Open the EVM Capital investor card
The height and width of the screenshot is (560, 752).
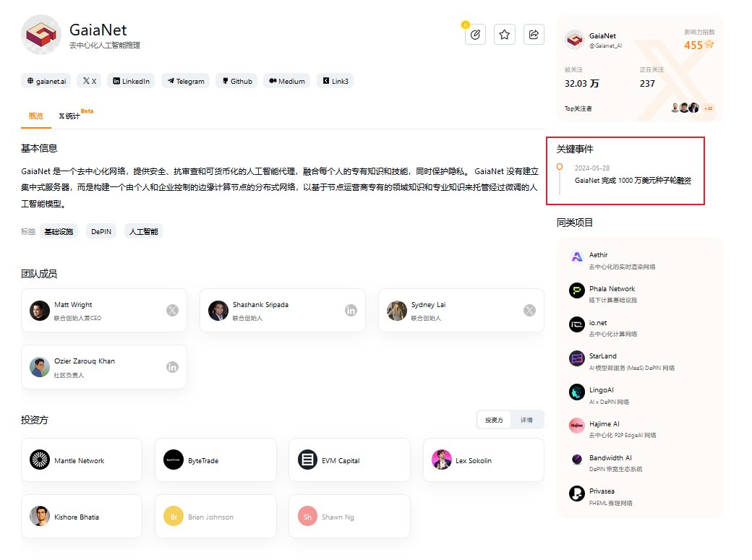[350, 460]
